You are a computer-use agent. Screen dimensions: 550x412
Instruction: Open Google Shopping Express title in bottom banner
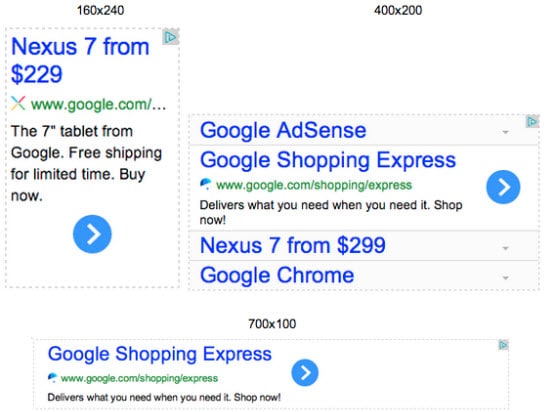160,354
